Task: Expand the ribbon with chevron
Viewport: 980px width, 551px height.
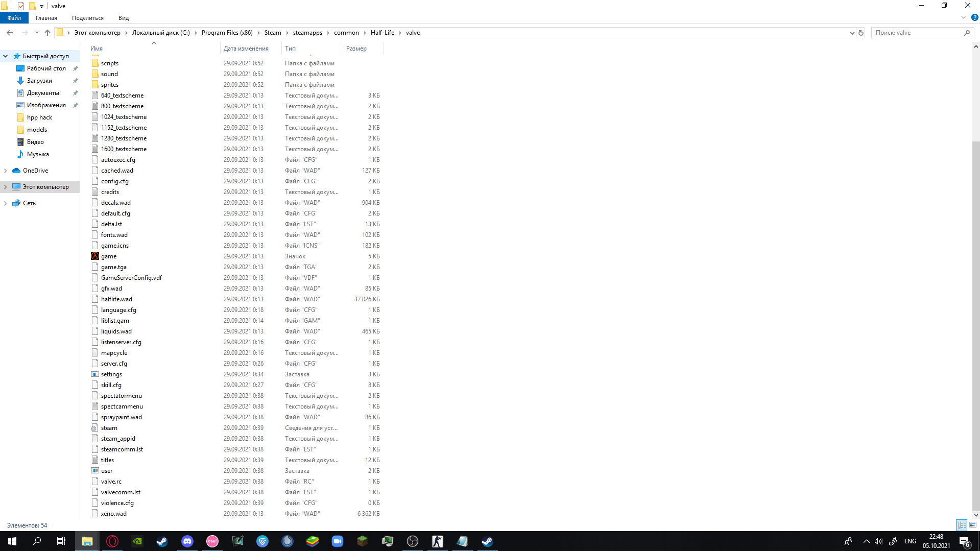Action: point(964,17)
